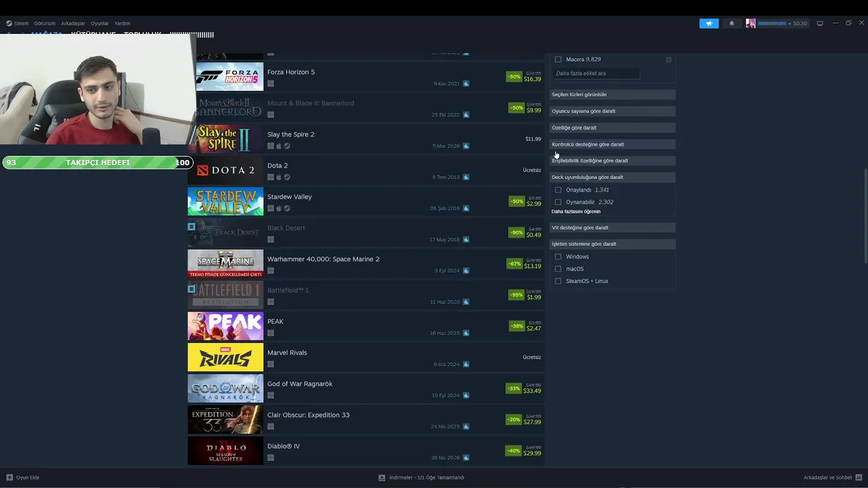Open the Dota 2 capsule image
The image size is (868, 488).
[x=225, y=170]
